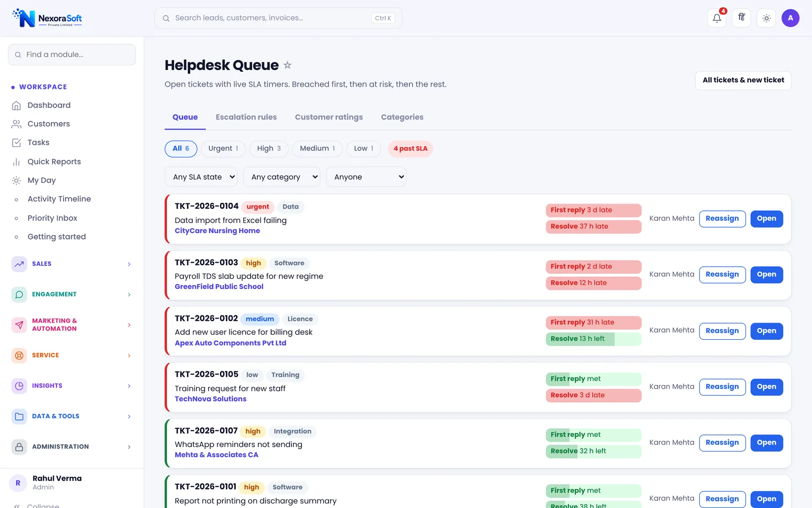Open the user avatar A menu
The height and width of the screenshot is (508, 812).
click(x=790, y=18)
